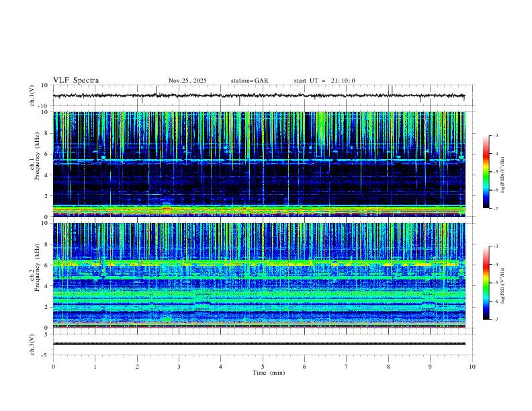Click the ch.1 spectrogram plot
The image size is (532, 411).
(x=259, y=164)
